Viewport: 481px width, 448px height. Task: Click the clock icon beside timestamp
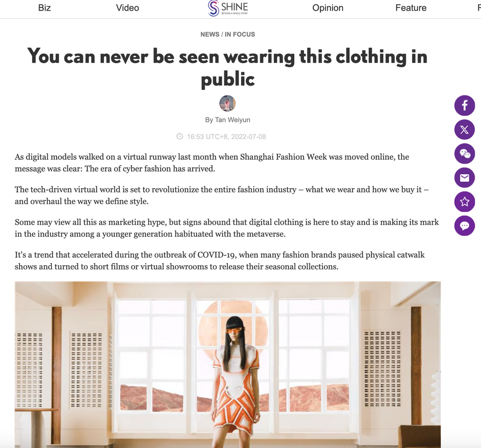[x=180, y=136]
